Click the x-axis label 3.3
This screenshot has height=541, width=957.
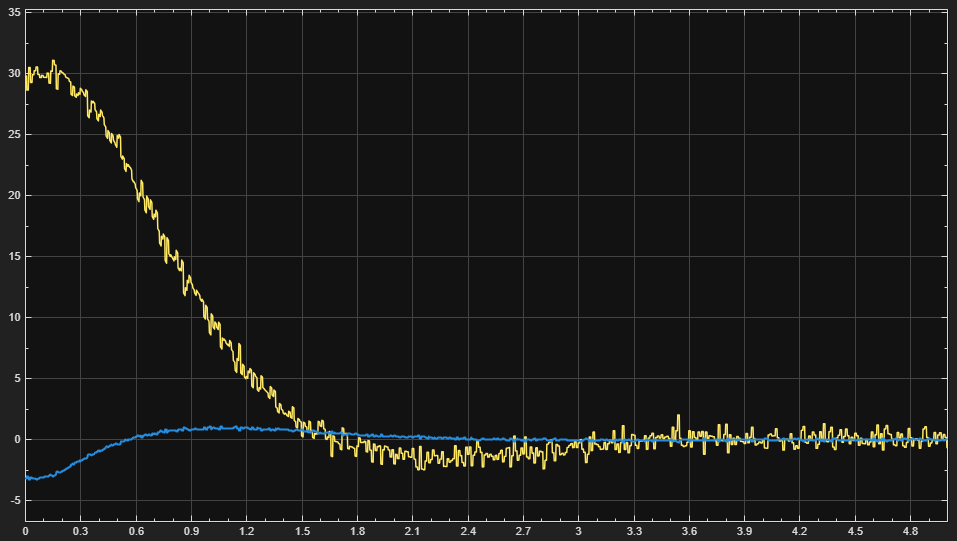coord(634,531)
